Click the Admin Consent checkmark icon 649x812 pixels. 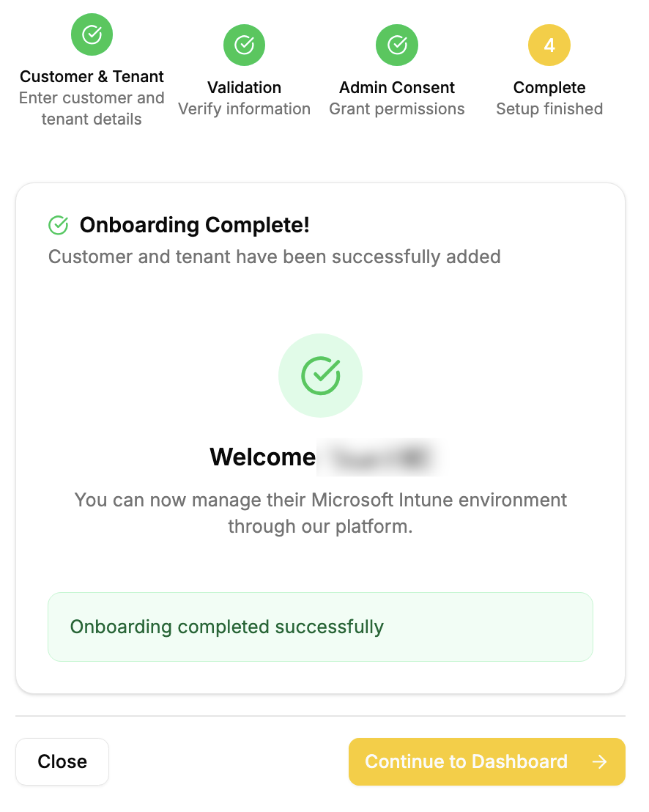pyautogui.click(x=396, y=45)
